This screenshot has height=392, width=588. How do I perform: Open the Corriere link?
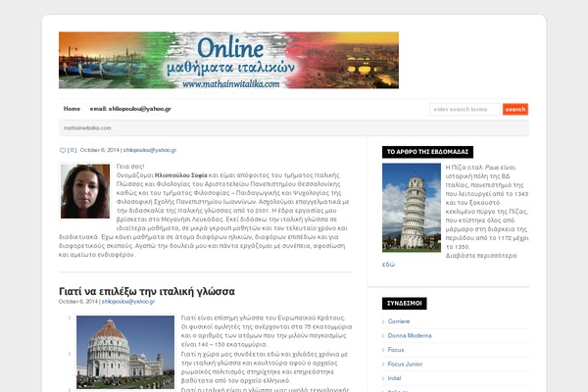click(x=399, y=321)
